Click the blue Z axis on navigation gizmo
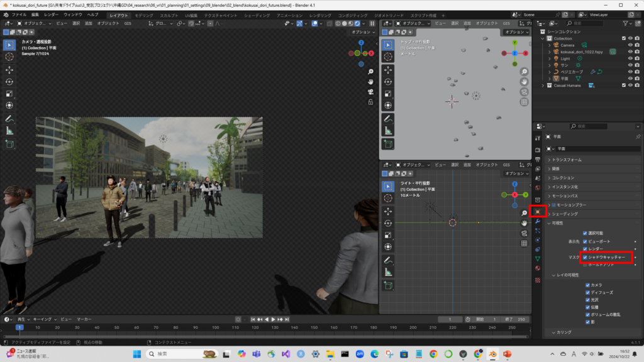The height and width of the screenshot is (362, 644). point(361,43)
